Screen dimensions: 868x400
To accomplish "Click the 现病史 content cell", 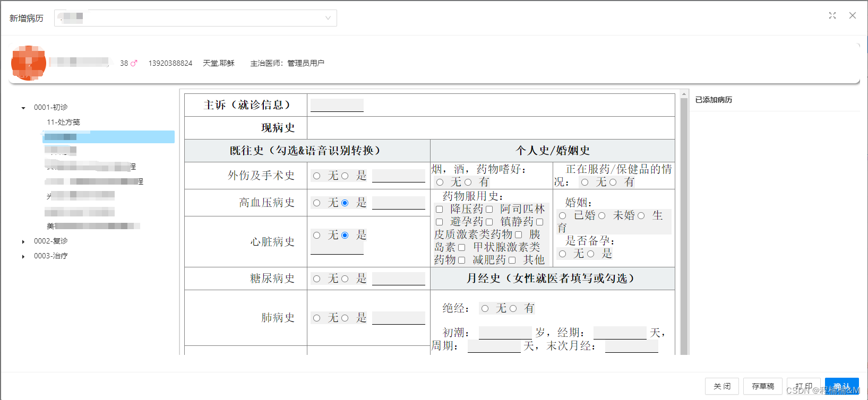I will coord(491,128).
